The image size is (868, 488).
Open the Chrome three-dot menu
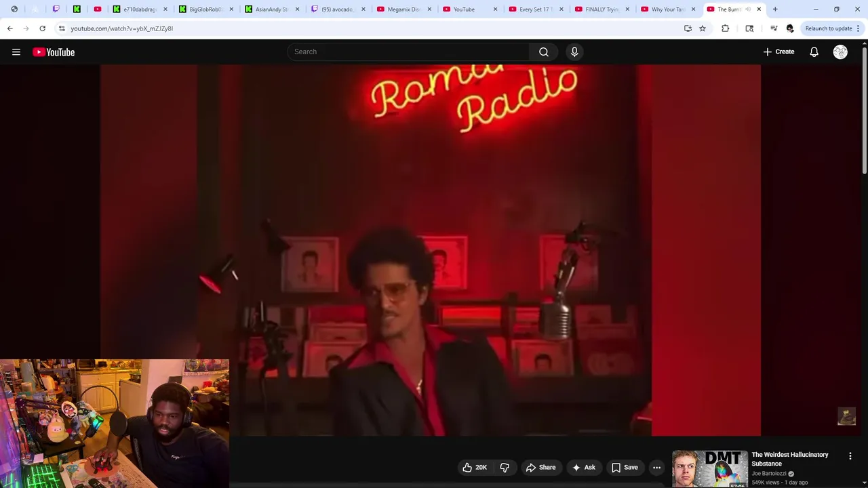point(859,28)
